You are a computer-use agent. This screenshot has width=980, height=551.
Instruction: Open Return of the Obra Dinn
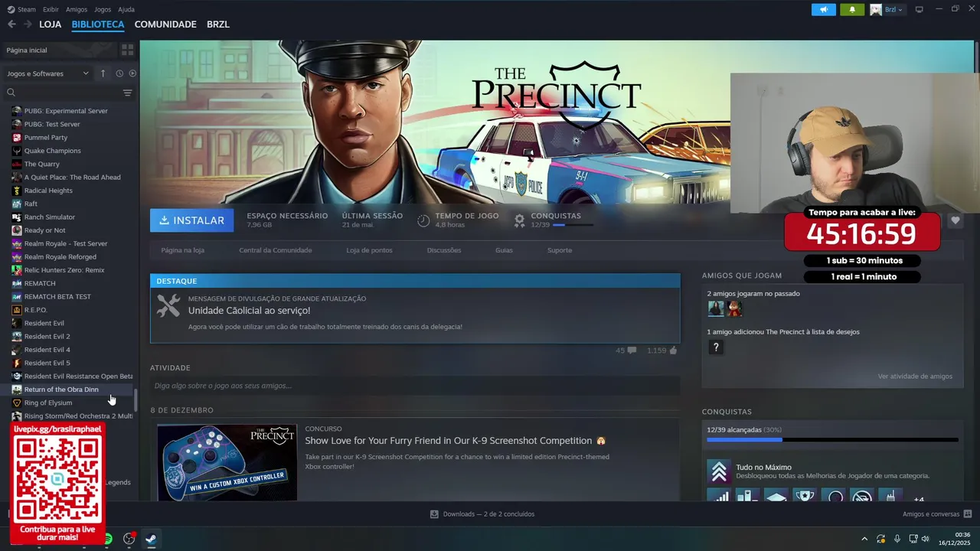click(61, 390)
